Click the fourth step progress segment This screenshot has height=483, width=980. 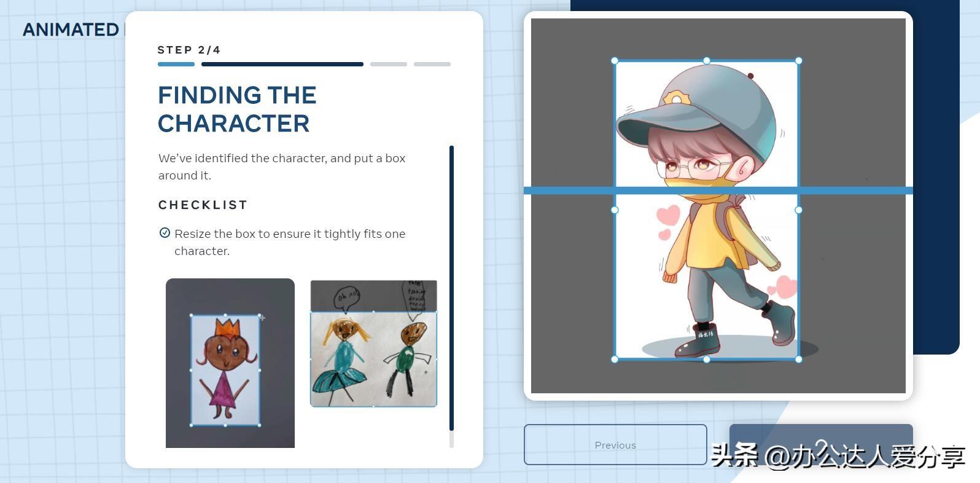click(x=432, y=64)
